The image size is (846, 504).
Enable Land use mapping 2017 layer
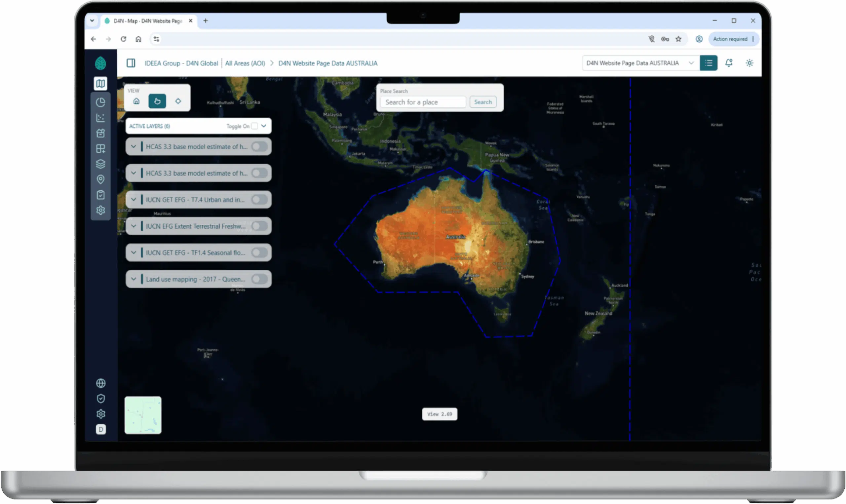260,279
